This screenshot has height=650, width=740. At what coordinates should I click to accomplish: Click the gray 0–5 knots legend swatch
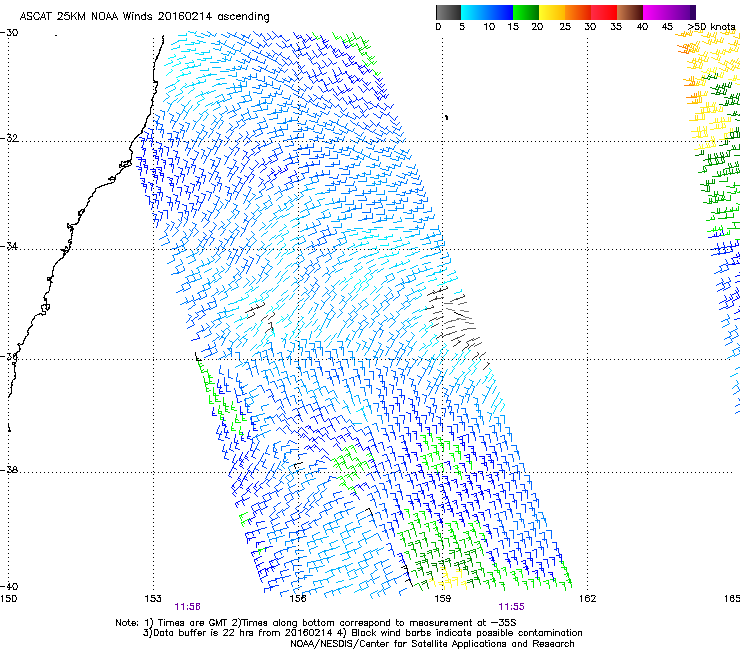tap(448, 12)
